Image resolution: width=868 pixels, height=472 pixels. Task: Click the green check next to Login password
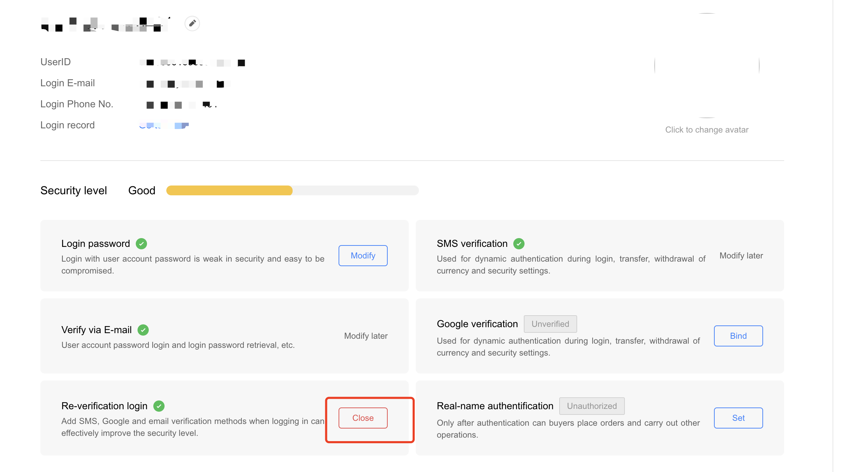[141, 244]
